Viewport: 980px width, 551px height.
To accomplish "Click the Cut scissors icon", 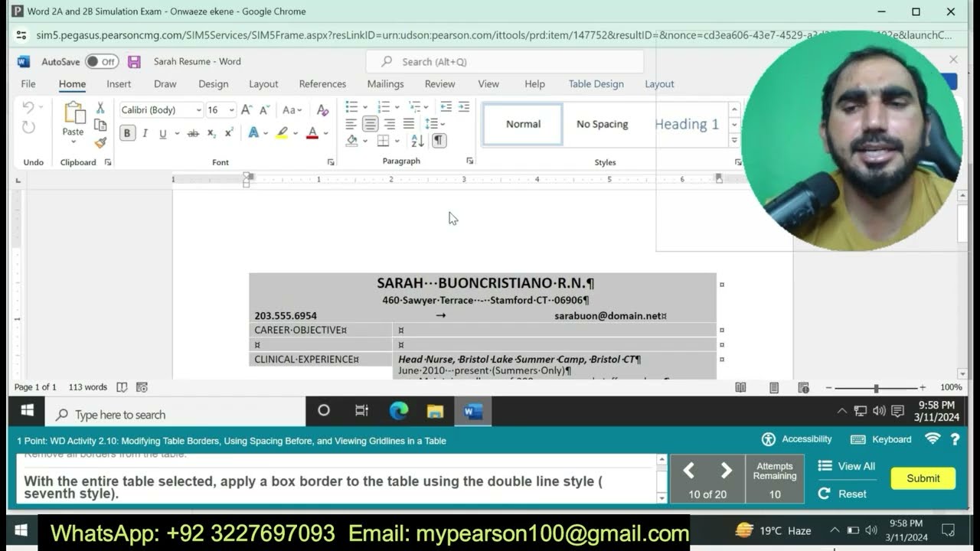I will 100,108.
